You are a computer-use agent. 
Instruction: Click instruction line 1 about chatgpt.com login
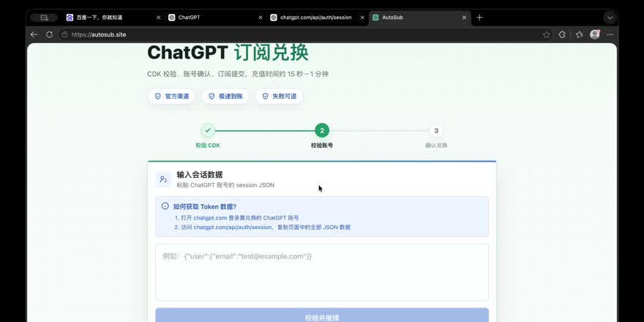[236, 217]
